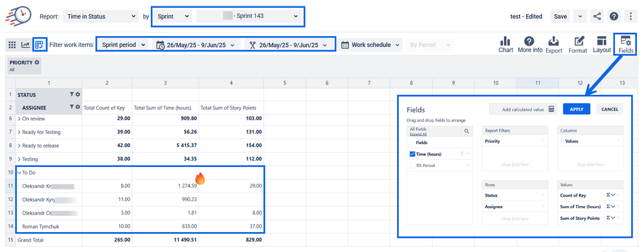The image size is (644, 252).
Task: Click the test - Edited report name
Action: click(x=526, y=16)
